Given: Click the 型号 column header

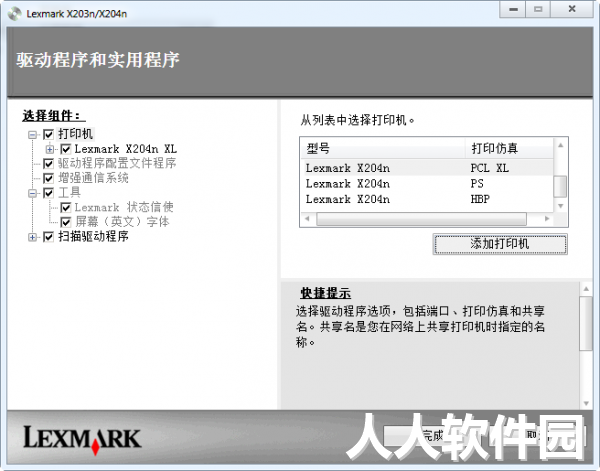Looking at the screenshot, I should 383,148.
